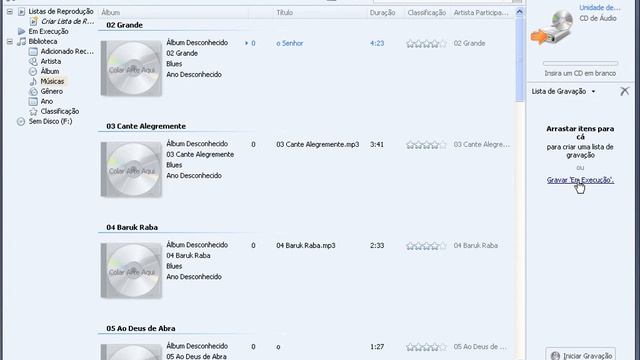Click the 04 Baruk Raba album art
640x360 pixels.
click(x=131, y=271)
